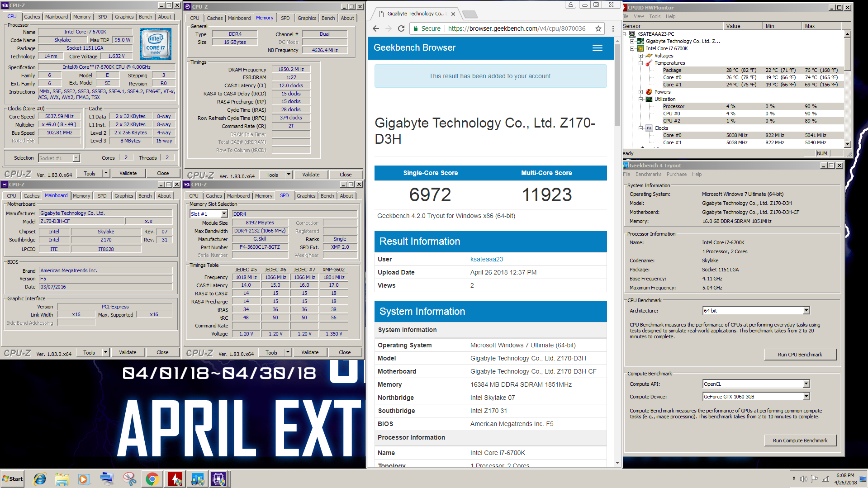Open the On-Screen Keyboard taskbar icon
This screenshot has width=868, height=488.
pyautogui.click(x=107, y=479)
